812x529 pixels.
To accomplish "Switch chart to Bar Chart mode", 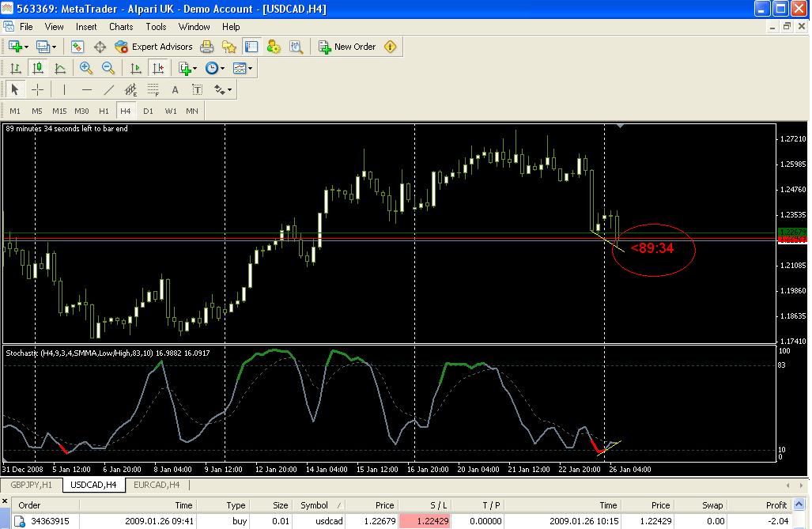I will 15,69.
